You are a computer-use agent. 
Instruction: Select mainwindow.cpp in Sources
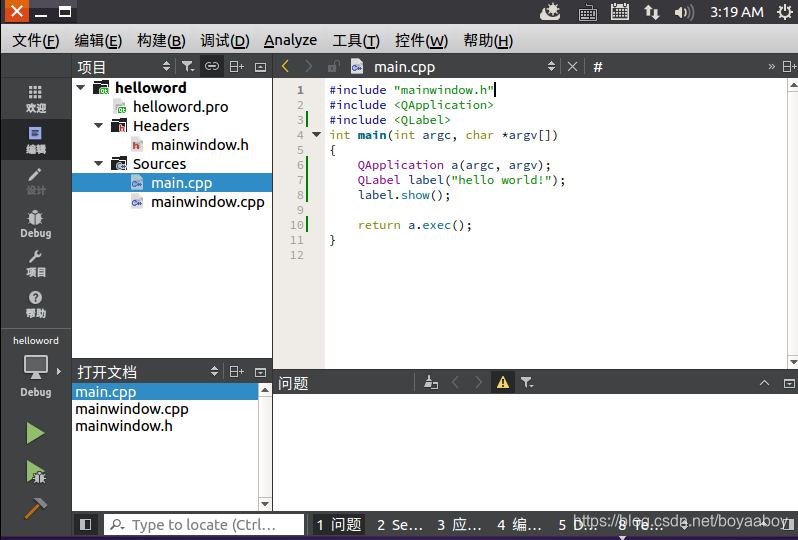click(x=208, y=202)
